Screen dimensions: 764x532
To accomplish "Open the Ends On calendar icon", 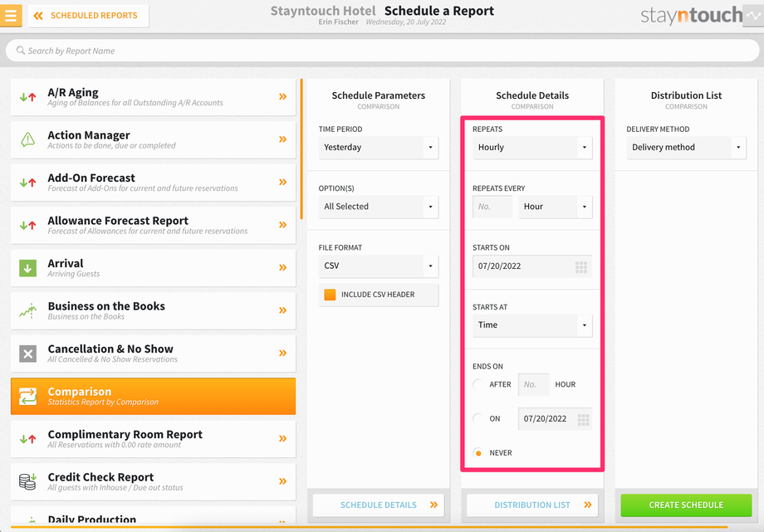I will tap(583, 419).
